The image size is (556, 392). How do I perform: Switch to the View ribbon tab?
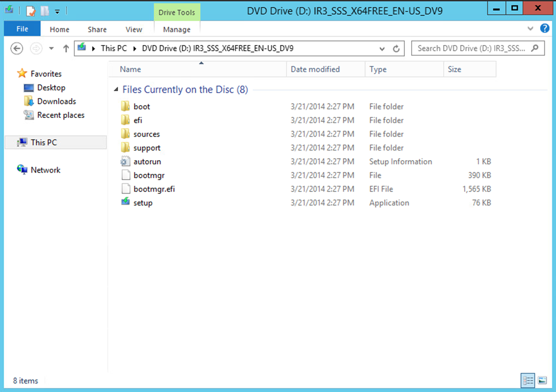tap(133, 30)
